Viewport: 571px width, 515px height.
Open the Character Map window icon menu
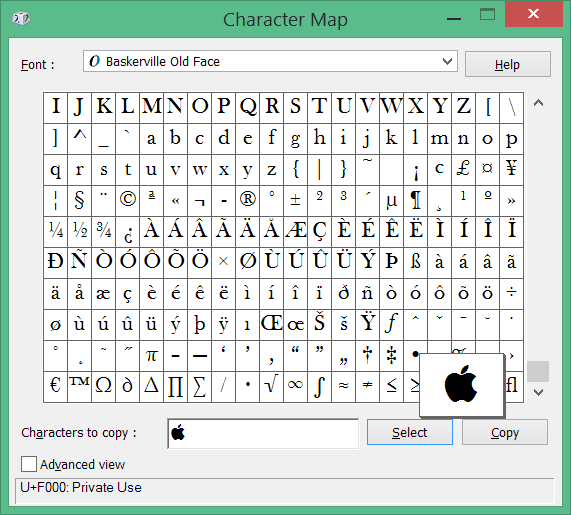[21, 19]
